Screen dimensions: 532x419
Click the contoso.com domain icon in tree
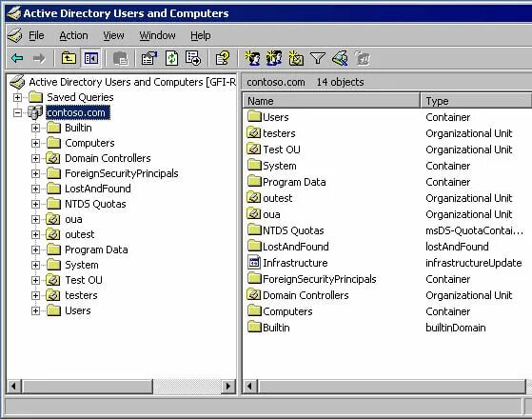pyautogui.click(x=35, y=112)
